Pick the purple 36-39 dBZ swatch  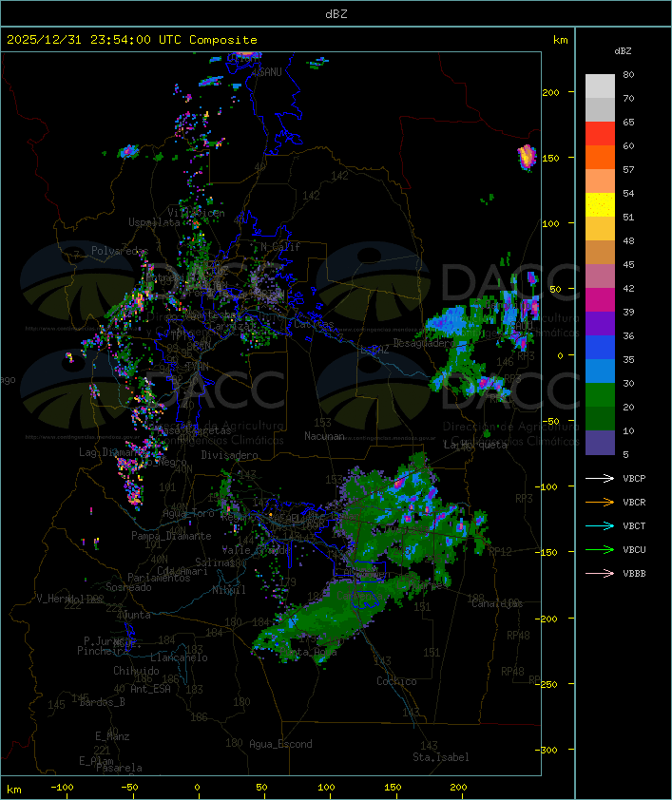[x=600, y=323]
